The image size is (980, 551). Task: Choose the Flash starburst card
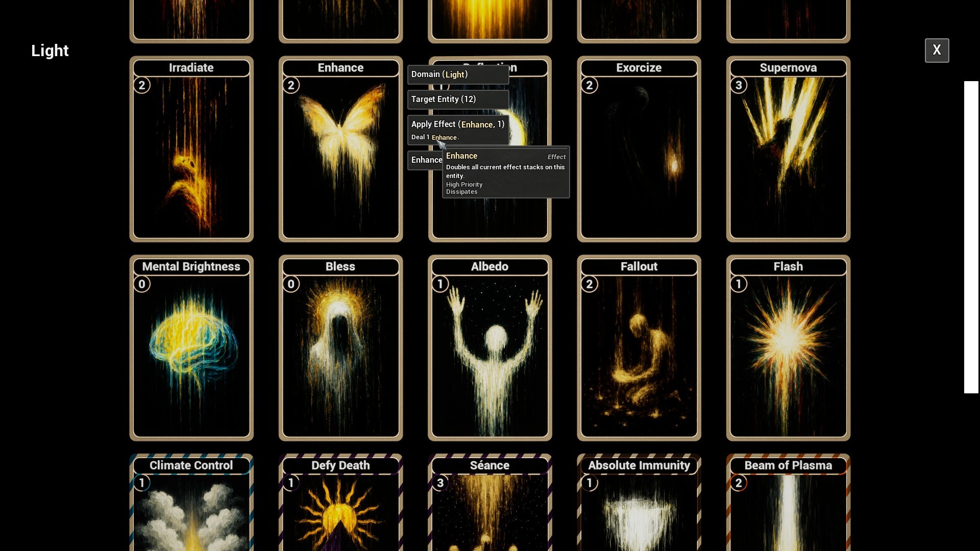coord(788,352)
